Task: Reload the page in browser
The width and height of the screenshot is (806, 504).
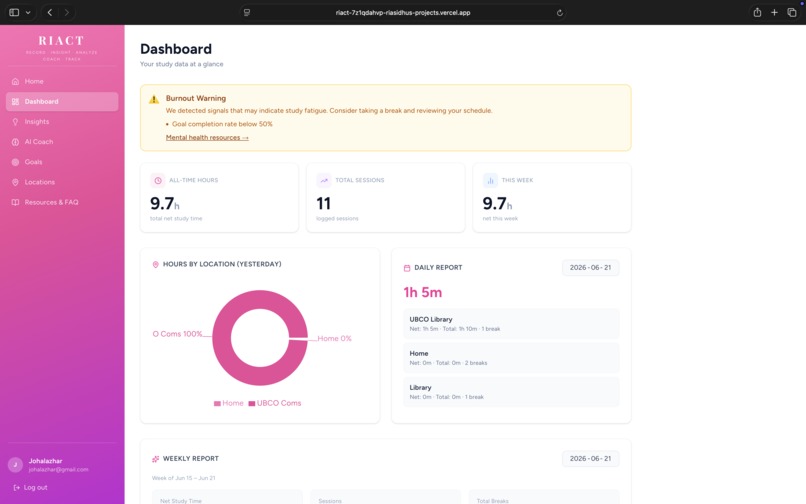Action: point(560,13)
